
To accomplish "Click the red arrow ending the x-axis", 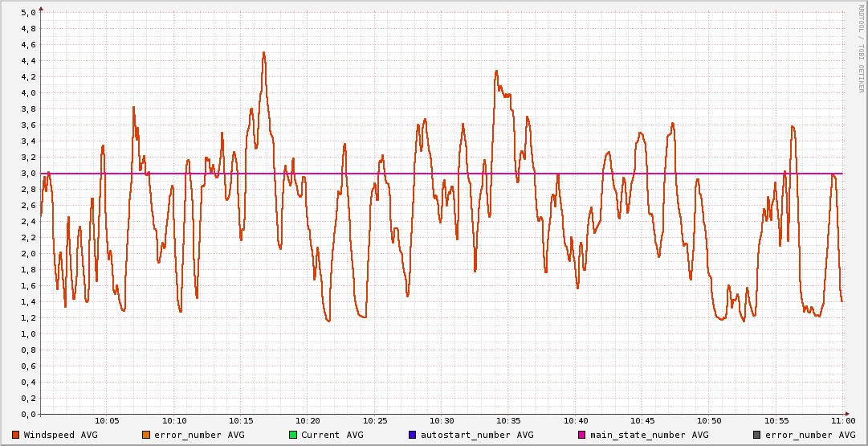I will (849, 415).
